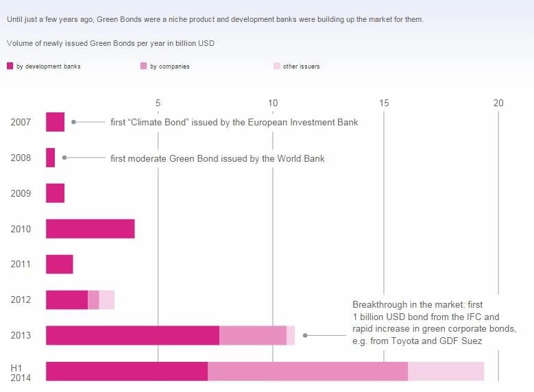534x392 pixels.
Task: Select H1 2014 other issuers segment
Action: click(446, 371)
